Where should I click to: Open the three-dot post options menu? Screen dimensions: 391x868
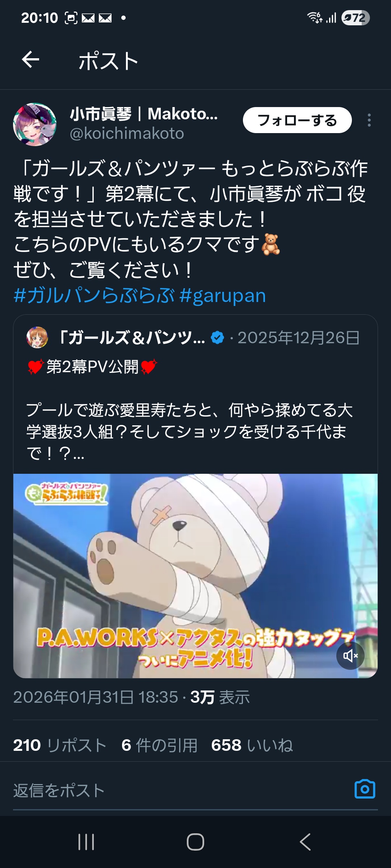[369, 120]
